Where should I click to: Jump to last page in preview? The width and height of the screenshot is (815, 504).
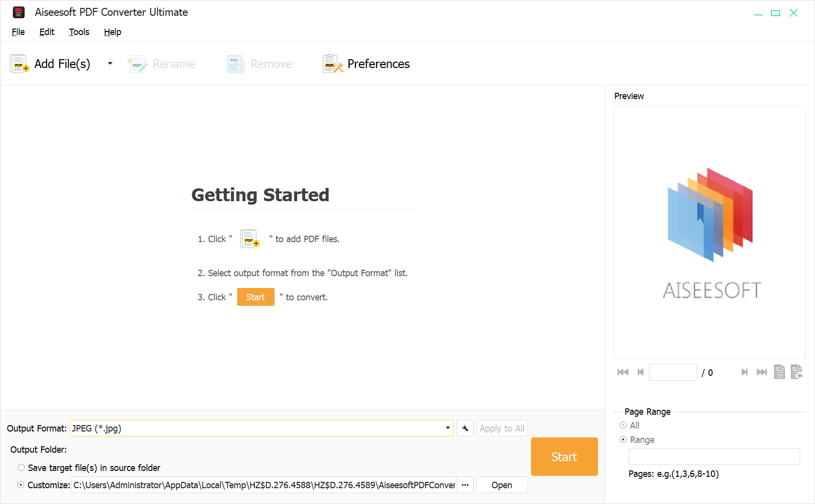tap(762, 372)
